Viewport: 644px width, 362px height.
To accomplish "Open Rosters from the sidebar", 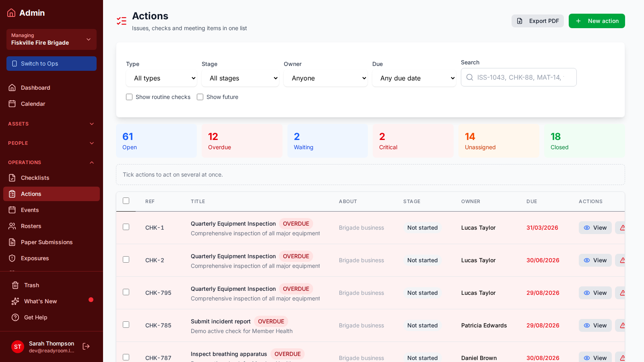I will [52, 226].
